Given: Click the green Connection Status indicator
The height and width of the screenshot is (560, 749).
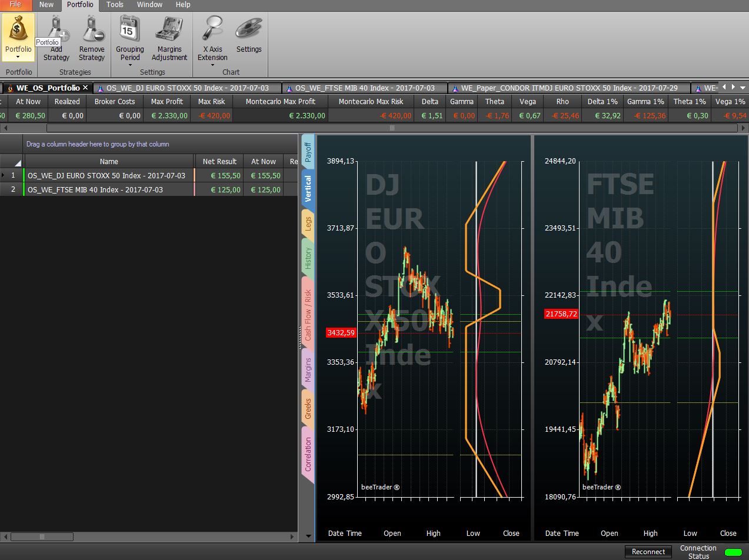Looking at the screenshot, I should coord(733,552).
